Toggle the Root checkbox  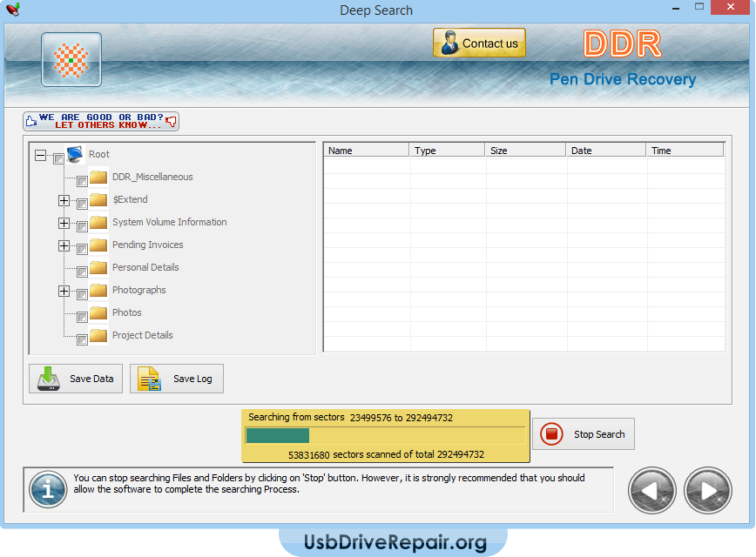coord(58,158)
